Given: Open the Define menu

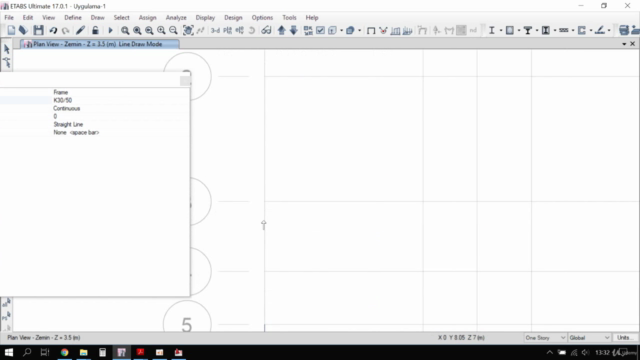Looking at the screenshot, I should [x=73, y=18].
